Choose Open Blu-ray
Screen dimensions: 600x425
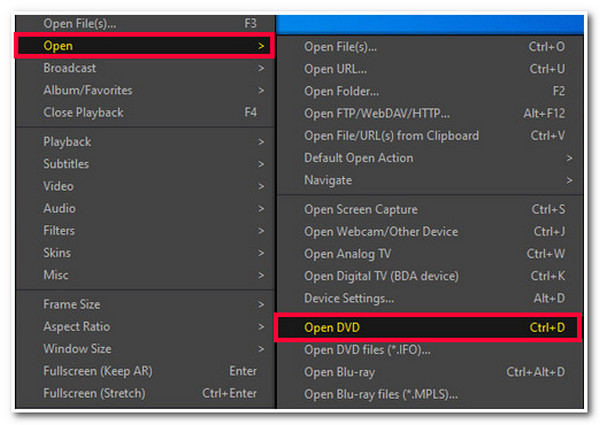pyautogui.click(x=429, y=372)
